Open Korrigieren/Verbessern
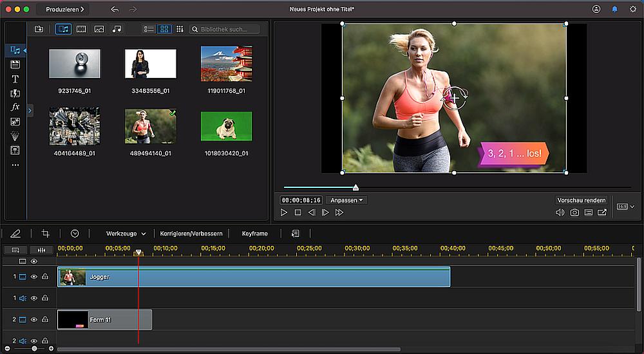This screenshot has height=354, width=644. [191, 234]
